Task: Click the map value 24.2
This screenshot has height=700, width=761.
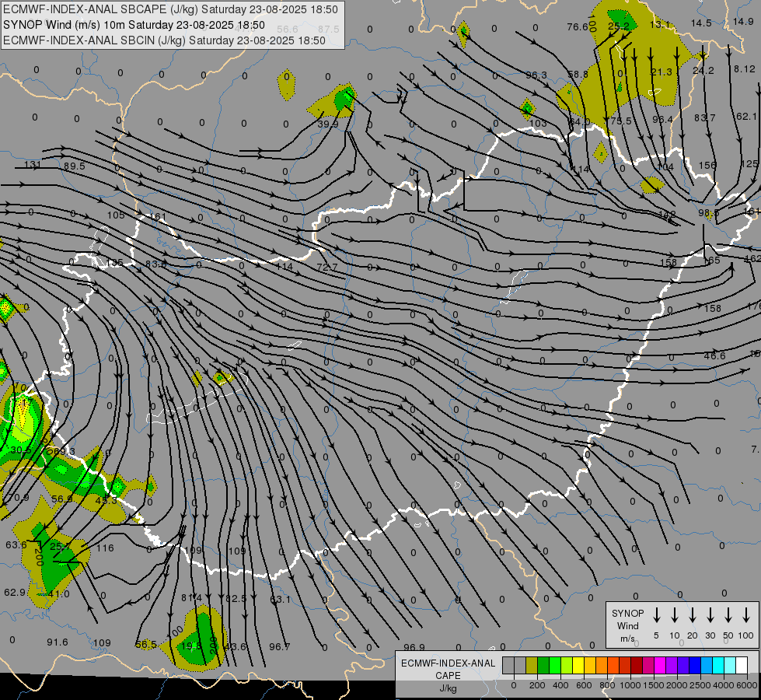Action: (x=703, y=71)
